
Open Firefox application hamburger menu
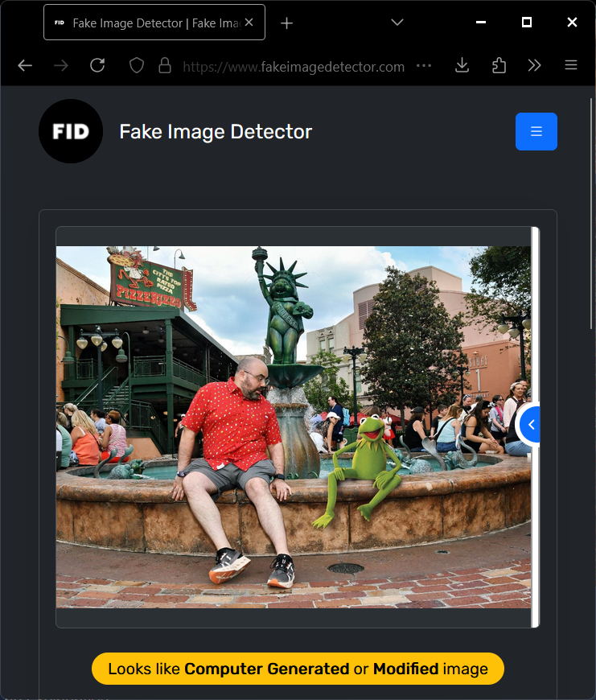pyautogui.click(x=571, y=66)
